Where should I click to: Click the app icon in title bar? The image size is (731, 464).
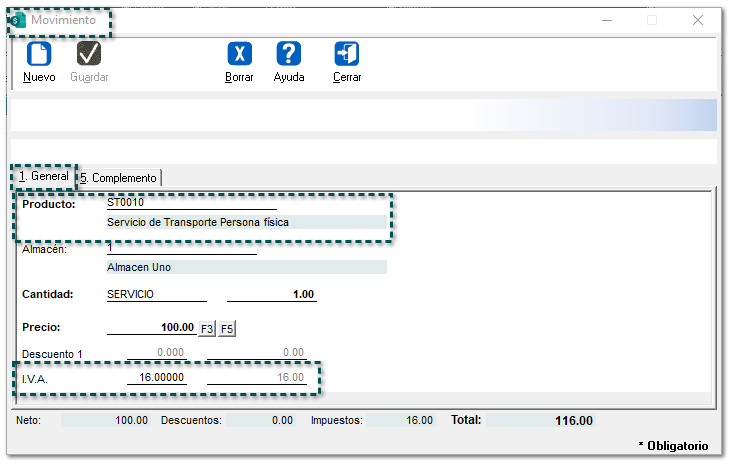click(18, 21)
